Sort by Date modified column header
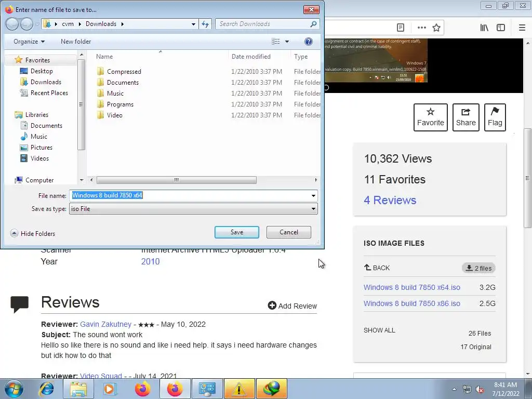532x399 pixels. coord(251,57)
